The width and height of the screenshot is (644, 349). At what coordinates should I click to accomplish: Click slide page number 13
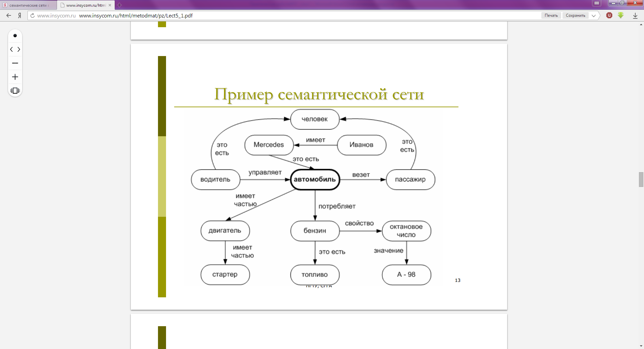point(458,280)
